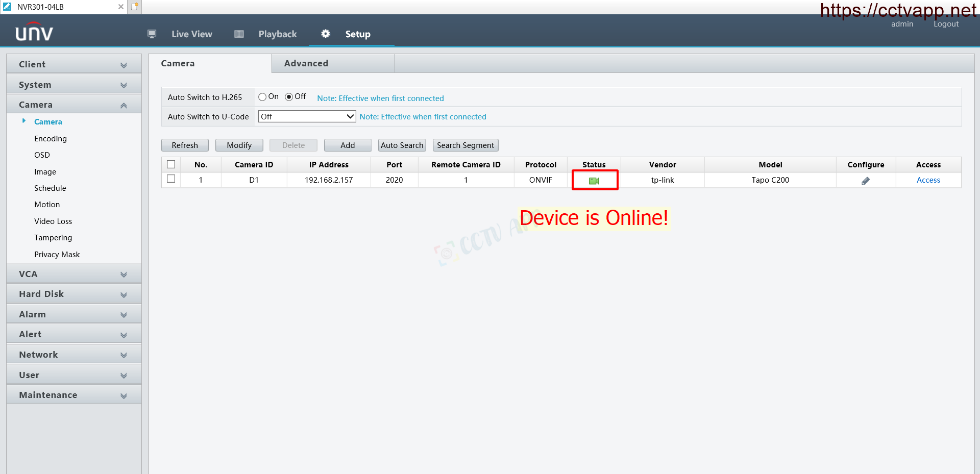Click the UNV logo
980x474 pixels.
click(34, 33)
